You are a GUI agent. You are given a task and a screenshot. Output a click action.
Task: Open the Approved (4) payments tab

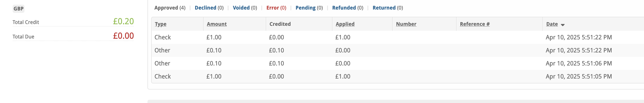click(x=170, y=8)
